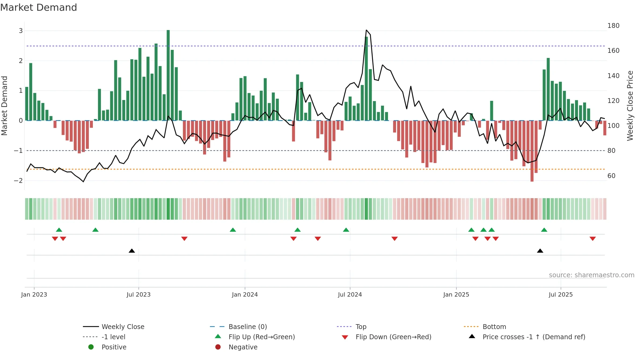The height and width of the screenshot is (362, 644).
Task: Click the red Negative circle icon
Action: pos(218,347)
